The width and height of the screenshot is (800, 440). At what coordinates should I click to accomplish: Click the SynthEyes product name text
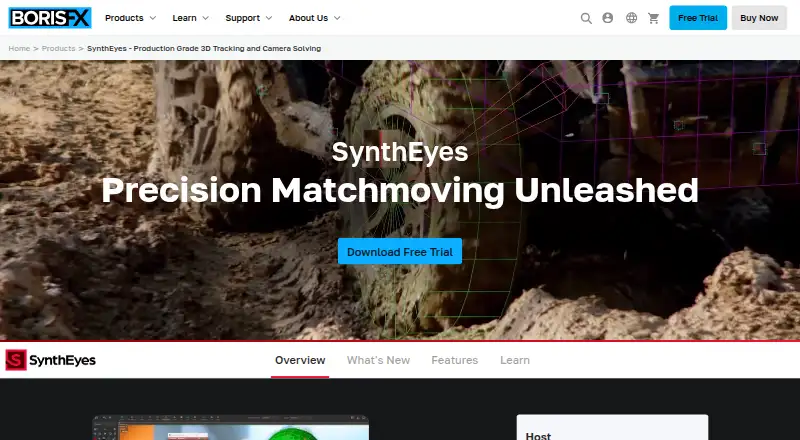(62, 360)
